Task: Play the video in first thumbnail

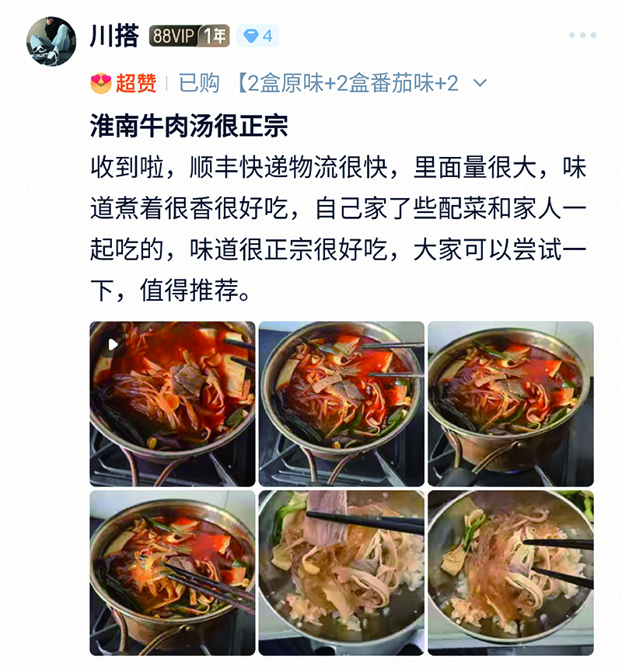Action: point(114,345)
